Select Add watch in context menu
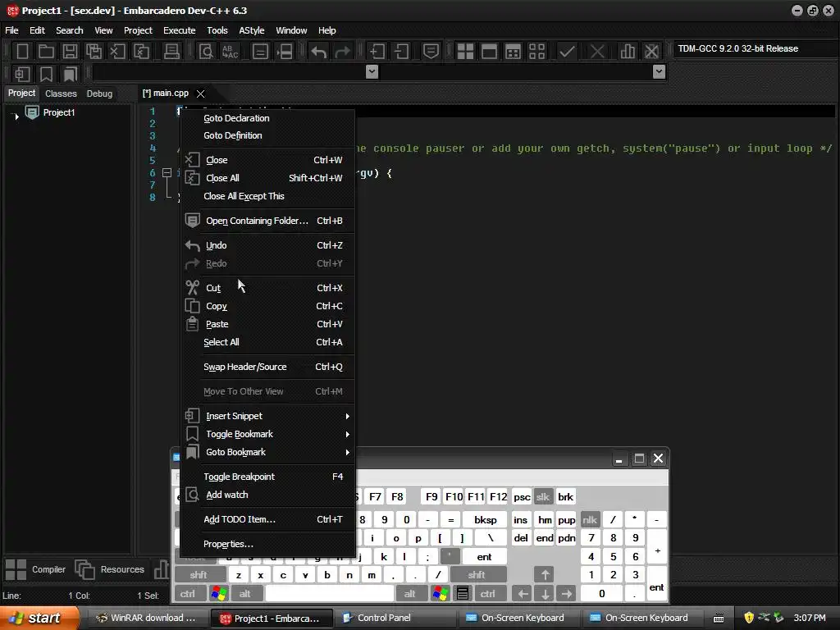840x630 pixels. tap(268, 495)
